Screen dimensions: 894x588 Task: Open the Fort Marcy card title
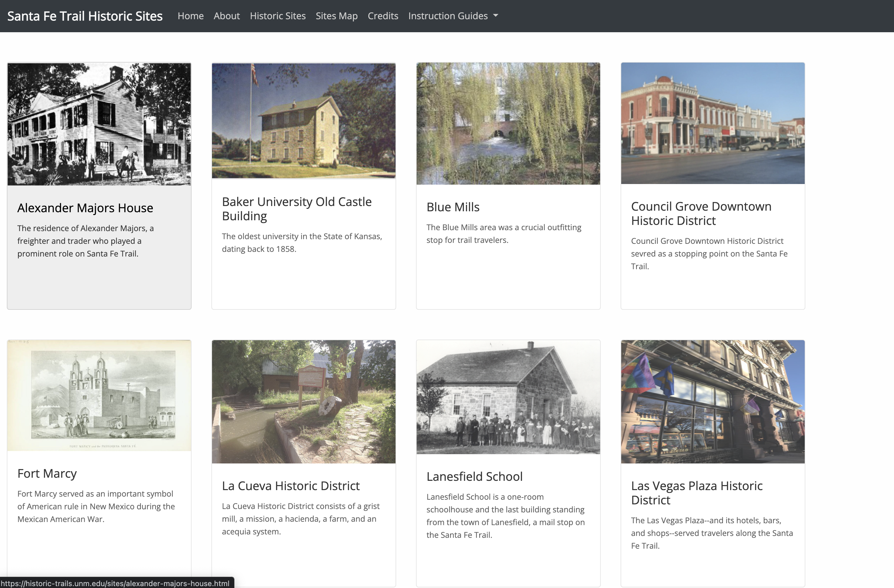[47, 473]
